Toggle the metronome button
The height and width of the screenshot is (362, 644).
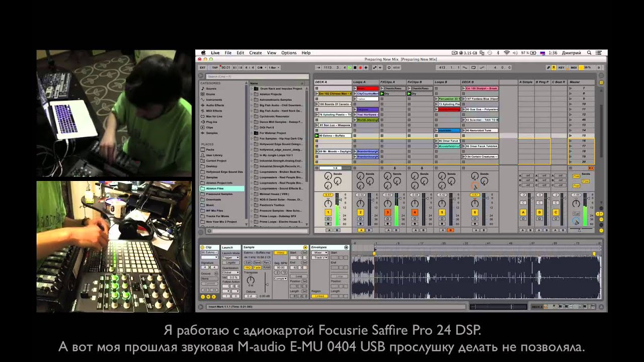coord(260,67)
